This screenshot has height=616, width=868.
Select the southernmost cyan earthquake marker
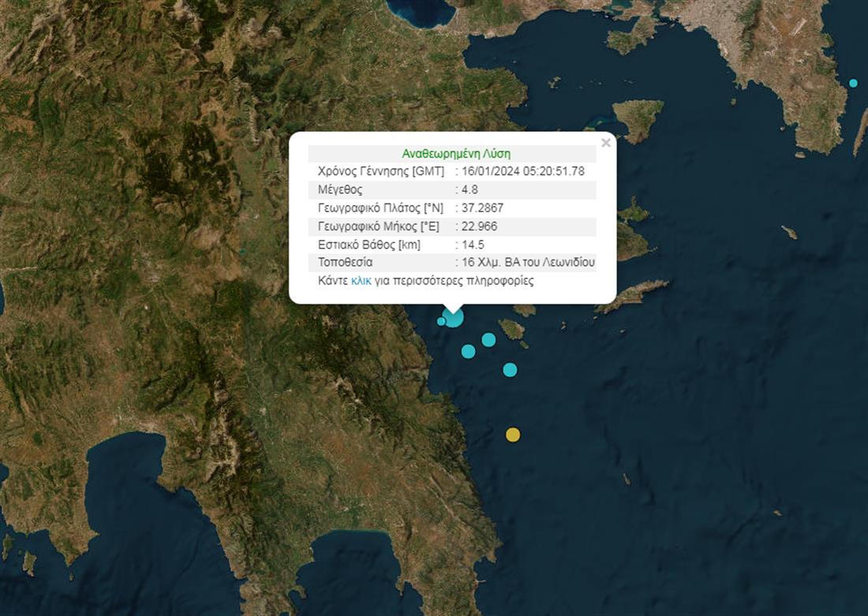pos(510,369)
